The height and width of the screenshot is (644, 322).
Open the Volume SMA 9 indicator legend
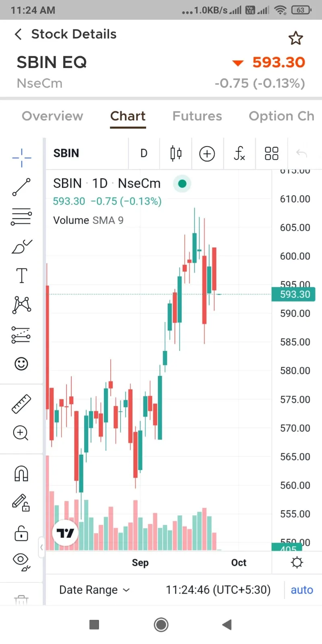88,220
